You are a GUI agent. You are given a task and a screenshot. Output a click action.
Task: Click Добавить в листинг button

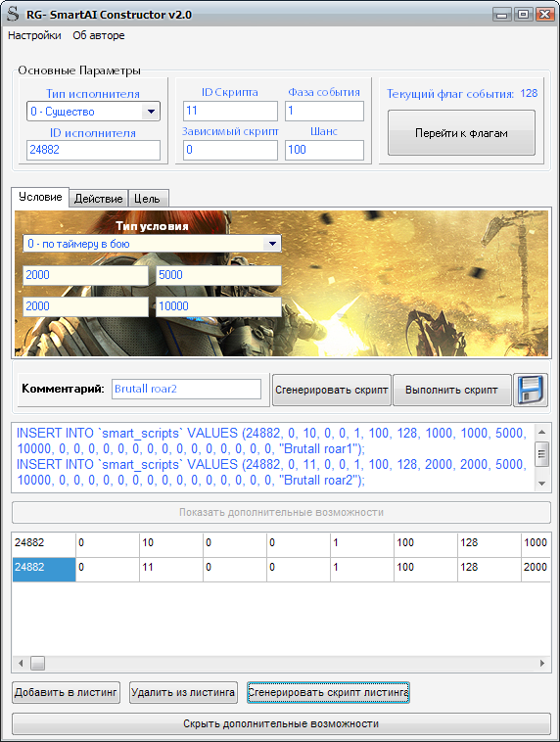point(66,692)
